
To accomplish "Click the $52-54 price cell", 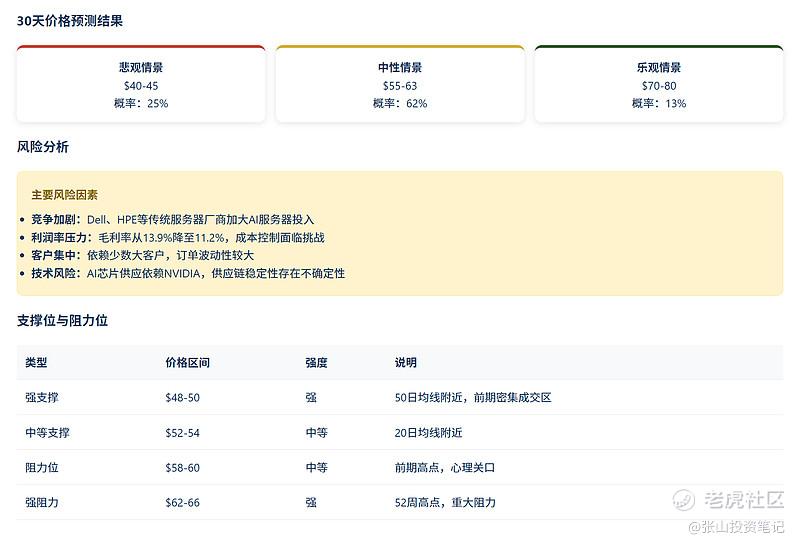I will point(182,432).
